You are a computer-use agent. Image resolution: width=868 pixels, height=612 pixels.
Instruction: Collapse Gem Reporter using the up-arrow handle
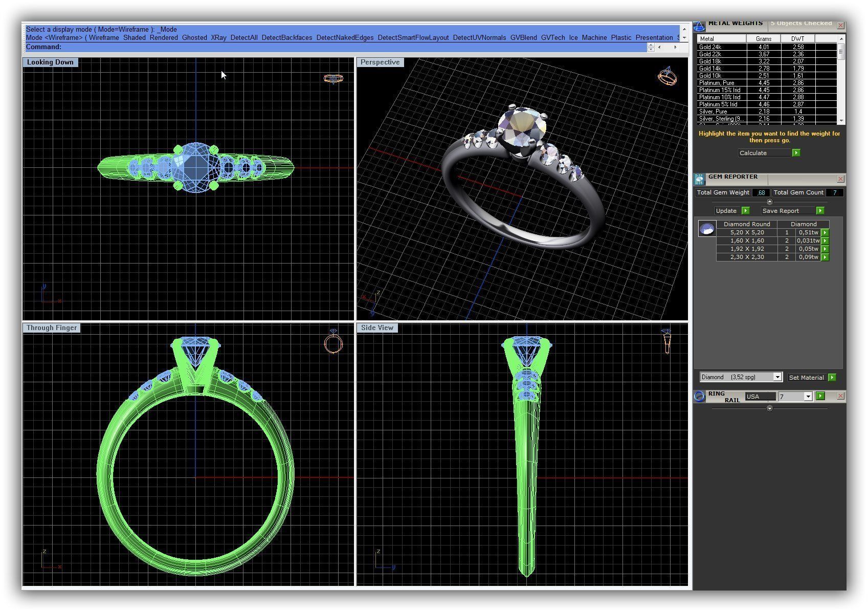pos(769,202)
